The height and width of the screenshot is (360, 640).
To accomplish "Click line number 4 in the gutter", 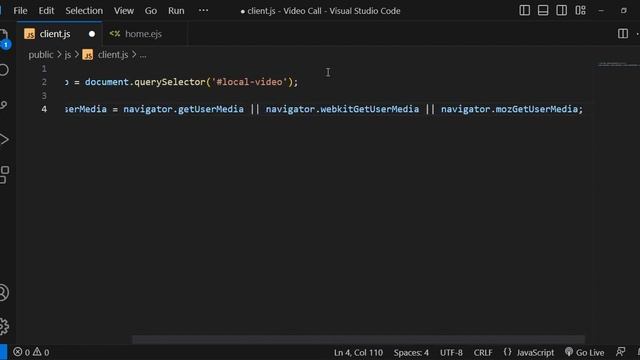I will (44, 109).
